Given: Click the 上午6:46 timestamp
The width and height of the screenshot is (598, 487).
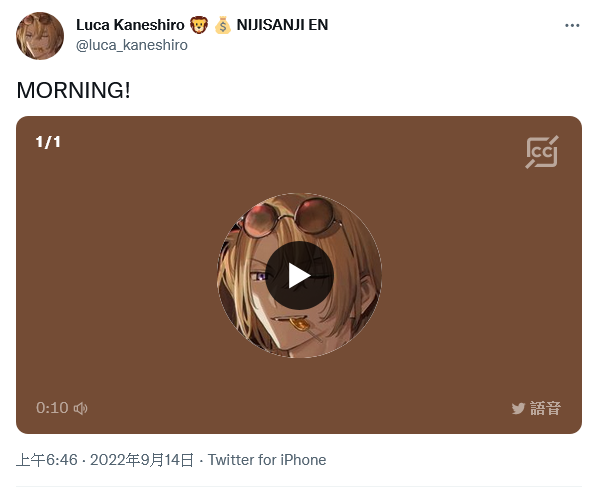Looking at the screenshot, I should (47, 460).
